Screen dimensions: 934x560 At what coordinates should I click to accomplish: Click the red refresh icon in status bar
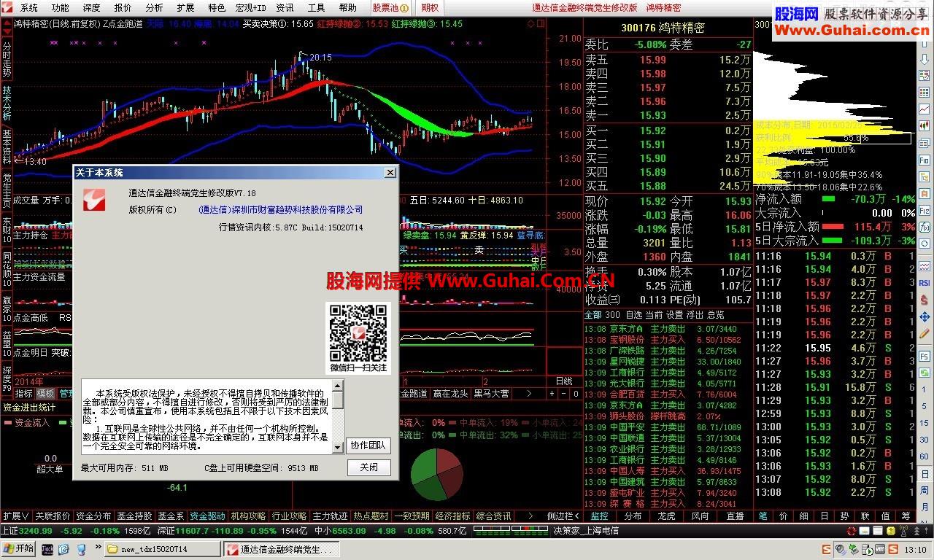[852, 531]
